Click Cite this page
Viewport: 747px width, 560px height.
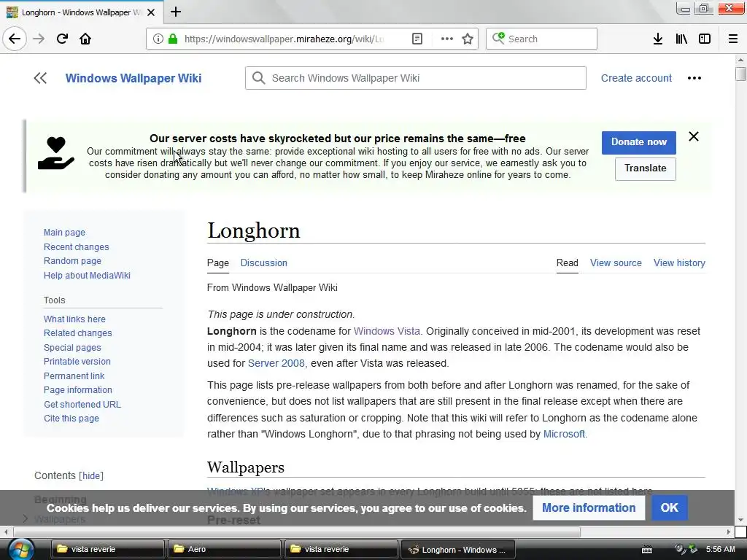pos(71,418)
